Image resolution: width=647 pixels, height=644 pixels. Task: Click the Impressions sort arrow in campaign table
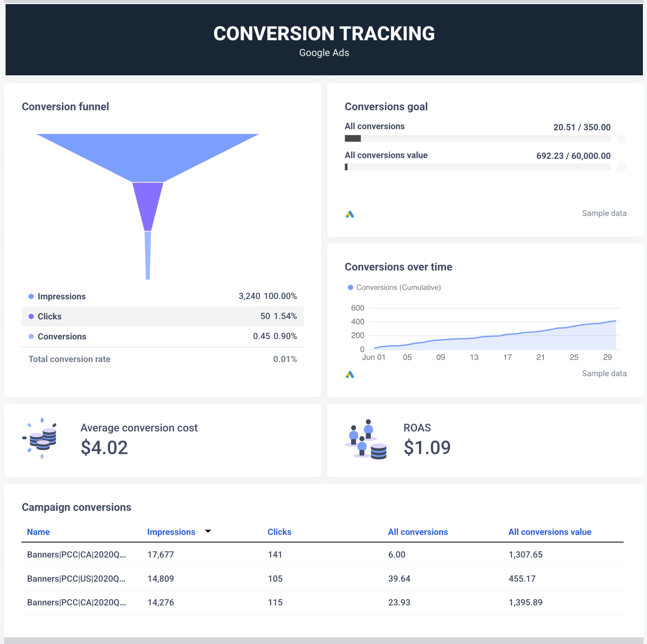pyautogui.click(x=208, y=531)
